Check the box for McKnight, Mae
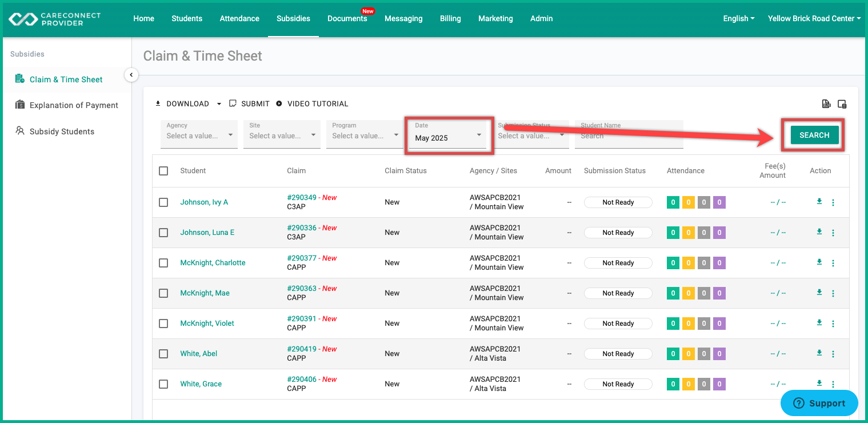 click(x=163, y=293)
